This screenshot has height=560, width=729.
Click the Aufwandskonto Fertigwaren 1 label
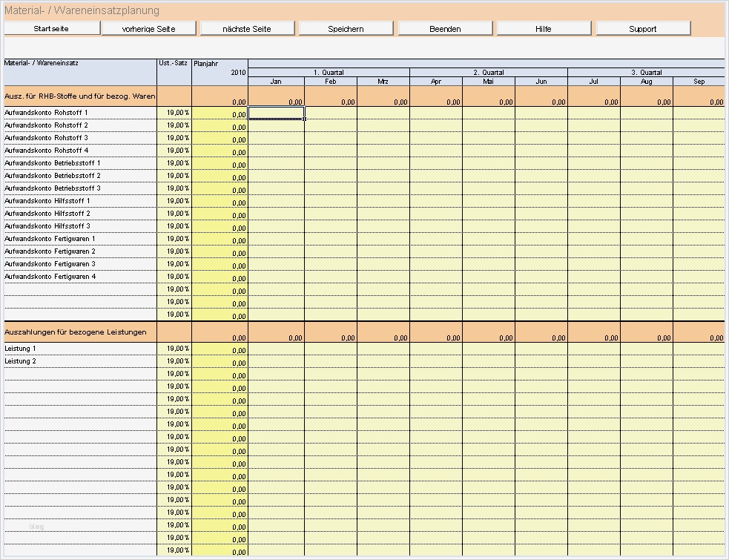(x=50, y=239)
